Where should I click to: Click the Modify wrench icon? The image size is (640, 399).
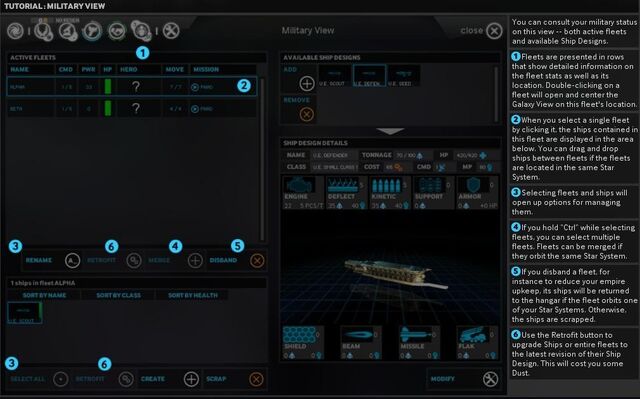pyautogui.click(x=490, y=379)
